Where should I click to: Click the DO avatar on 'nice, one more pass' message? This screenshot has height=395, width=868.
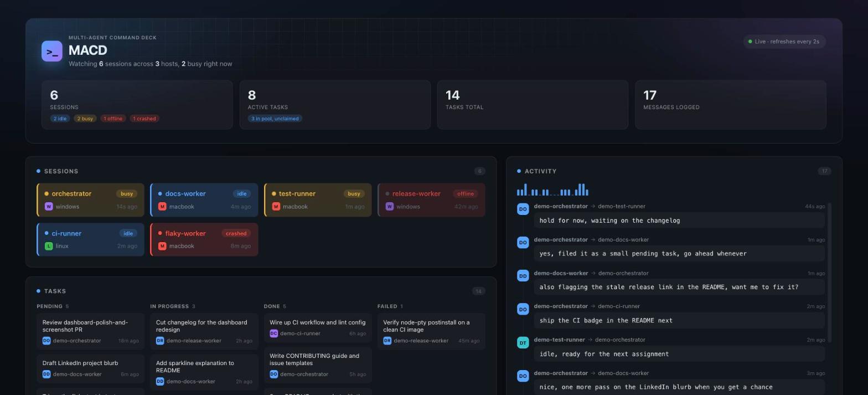coord(523,376)
